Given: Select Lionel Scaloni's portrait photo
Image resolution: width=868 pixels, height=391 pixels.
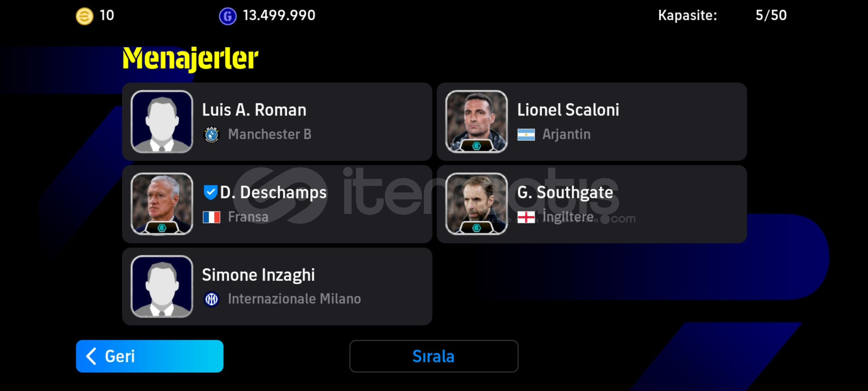Looking at the screenshot, I should (x=476, y=122).
